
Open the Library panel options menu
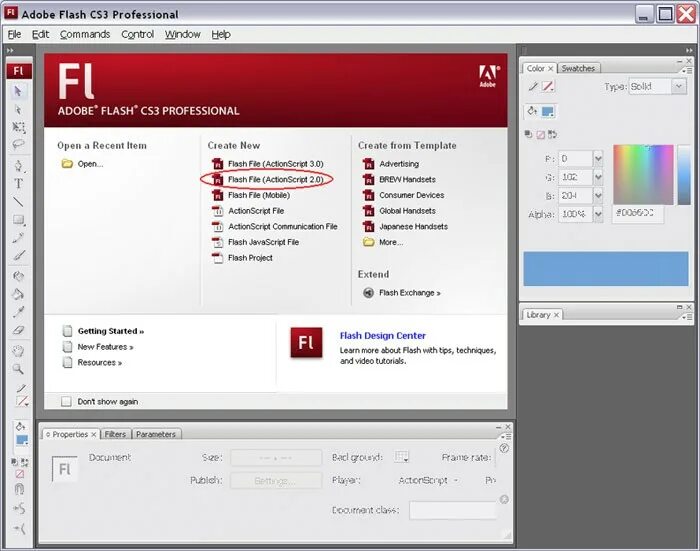(x=687, y=317)
